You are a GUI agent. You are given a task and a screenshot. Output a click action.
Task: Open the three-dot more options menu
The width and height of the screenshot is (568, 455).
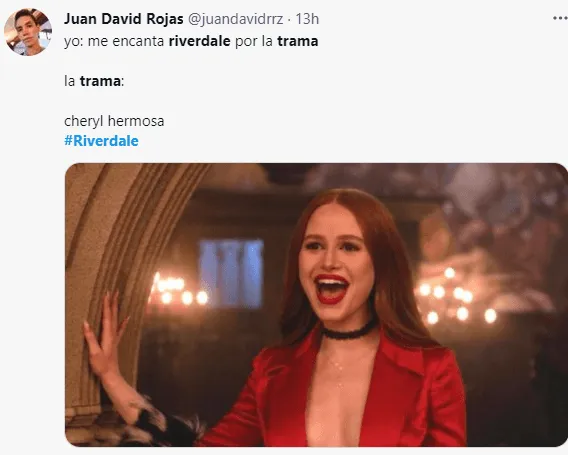point(560,18)
